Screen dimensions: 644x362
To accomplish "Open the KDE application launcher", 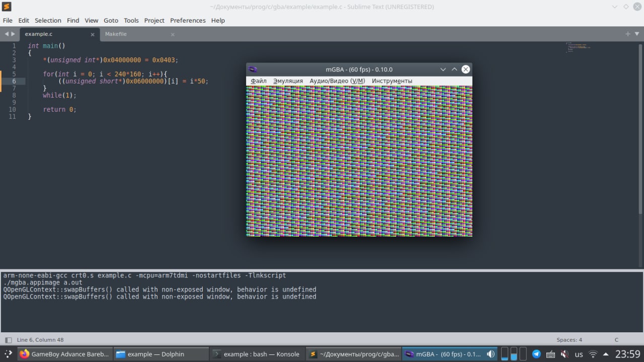I will click(8, 354).
